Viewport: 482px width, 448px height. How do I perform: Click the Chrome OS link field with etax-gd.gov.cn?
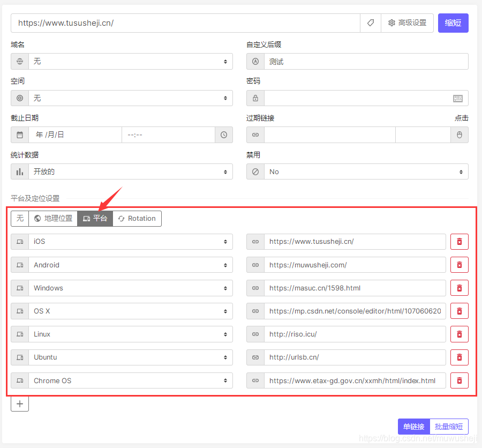click(x=355, y=380)
